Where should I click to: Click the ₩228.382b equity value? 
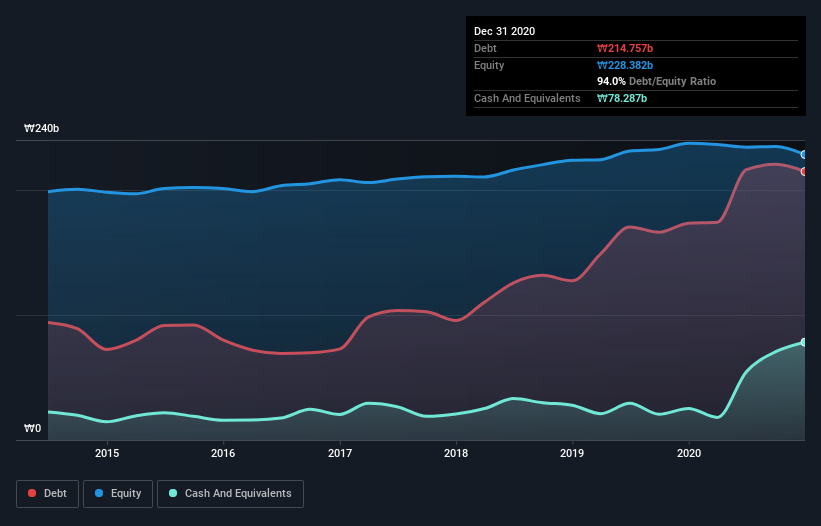[625, 65]
